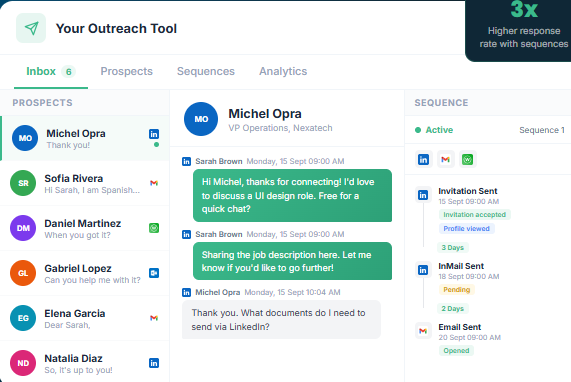Click Gmail icon next to Email Sent
Image resolution: width=571 pixels, height=382 pixels.
tap(423, 331)
